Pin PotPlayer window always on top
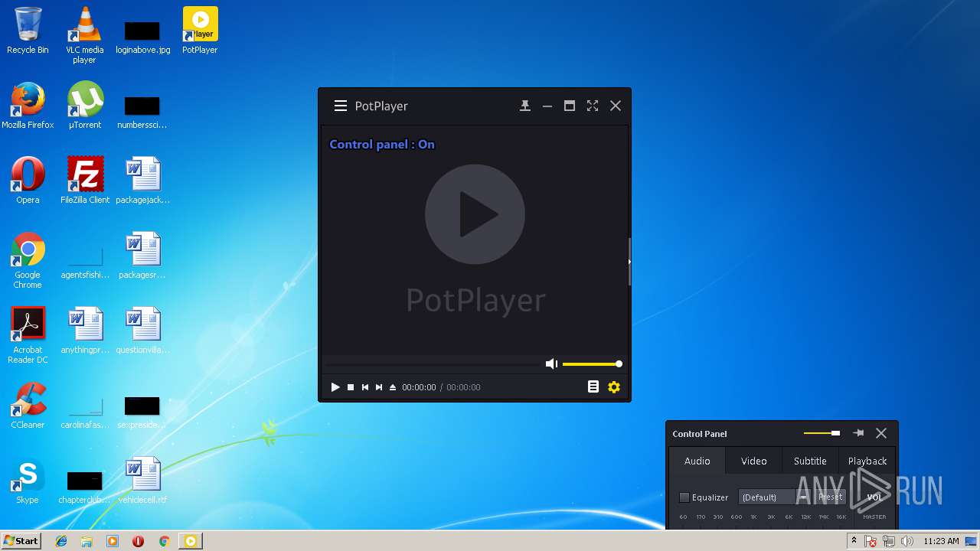The height and width of the screenshot is (551, 980). point(525,106)
